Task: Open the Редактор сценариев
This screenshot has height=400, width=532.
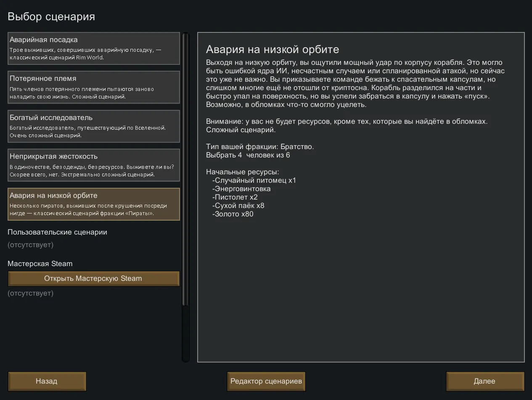Action: pos(266,381)
